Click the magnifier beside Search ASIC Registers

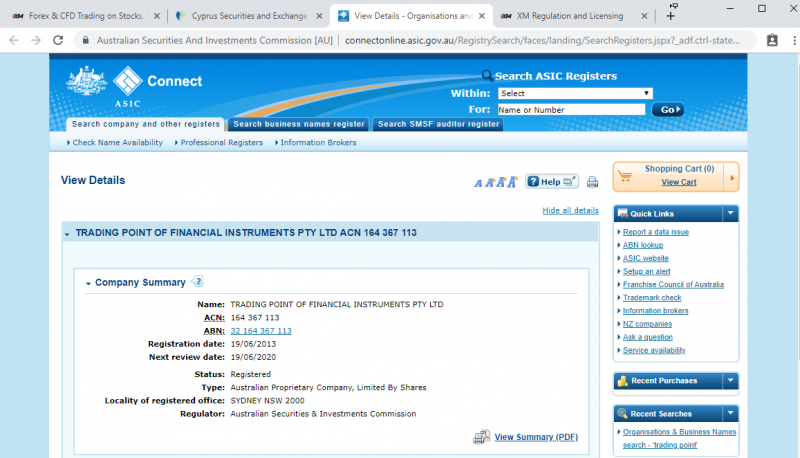(487, 76)
